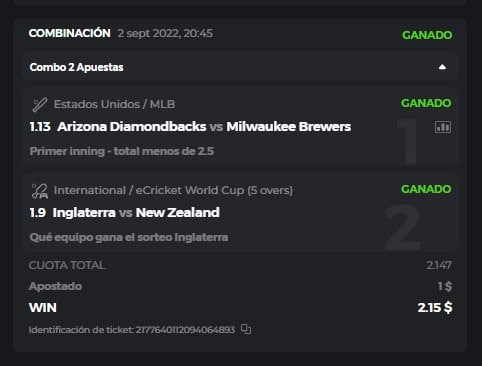Click GANADO status of eCricket bet
The image size is (482, 366).
tap(426, 189)
